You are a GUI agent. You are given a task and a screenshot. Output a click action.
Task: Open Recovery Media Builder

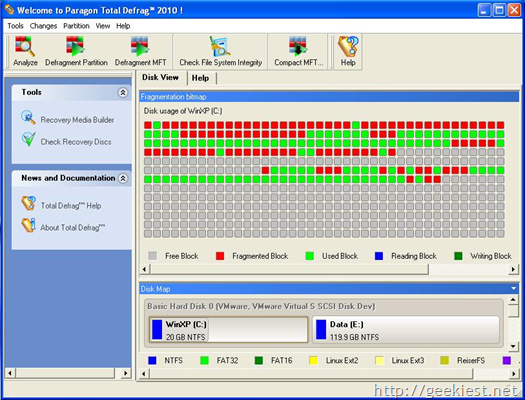pyautogui.click(x=28, y=117)
